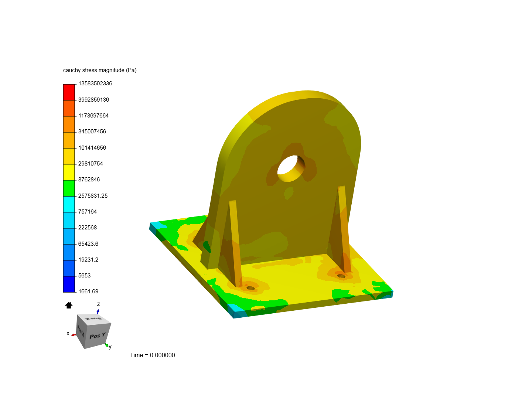Click the legend value 757164
Viewport: 532px width, 399px height.
[x=88, y=212]
